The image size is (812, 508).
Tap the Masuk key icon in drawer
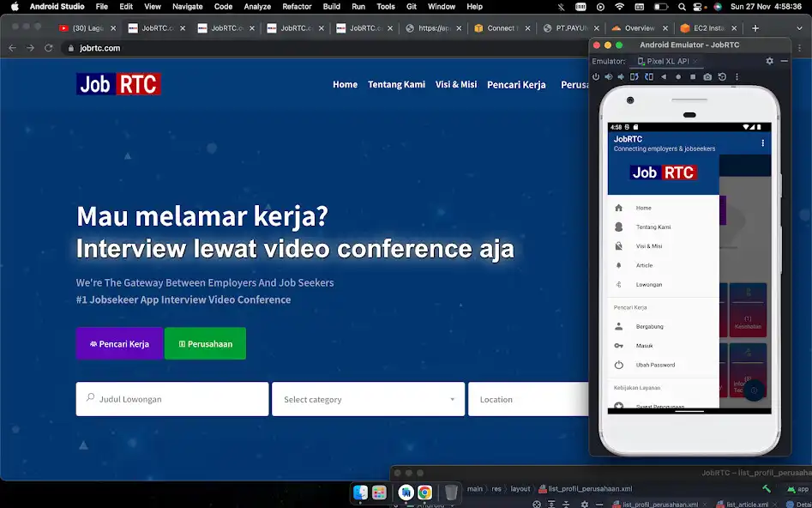coord(618,346)
